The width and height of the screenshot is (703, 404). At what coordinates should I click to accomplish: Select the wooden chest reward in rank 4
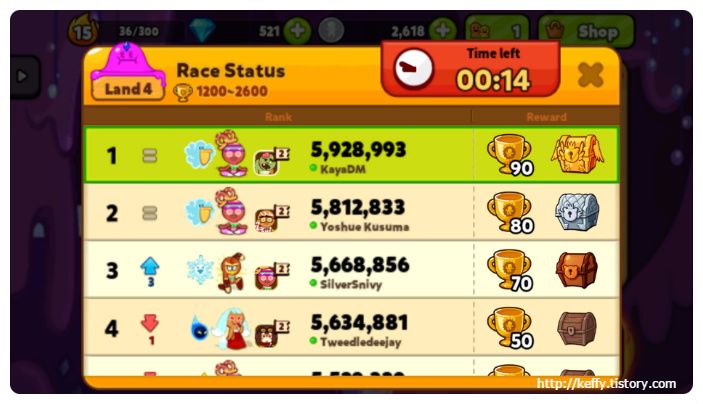[x=577, y=328]
